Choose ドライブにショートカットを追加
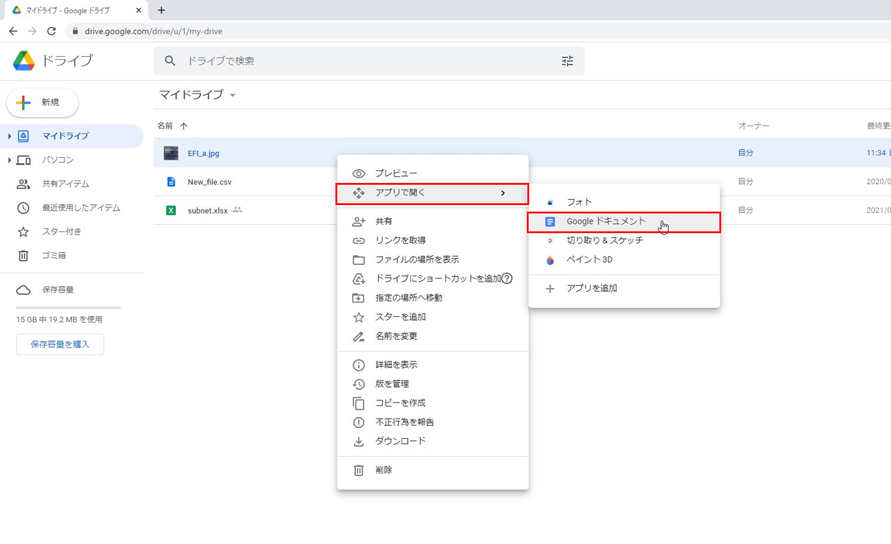The width and height of the screenshot is (891, 544). 432,279
